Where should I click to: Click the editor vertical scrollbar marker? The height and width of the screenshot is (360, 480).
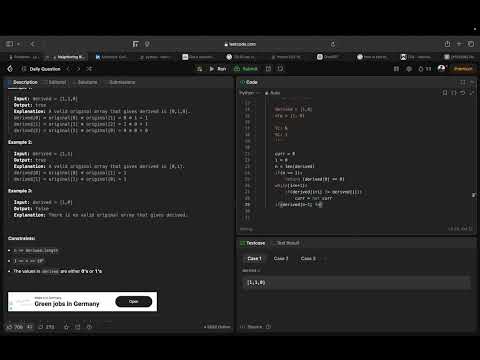[473, 195]
